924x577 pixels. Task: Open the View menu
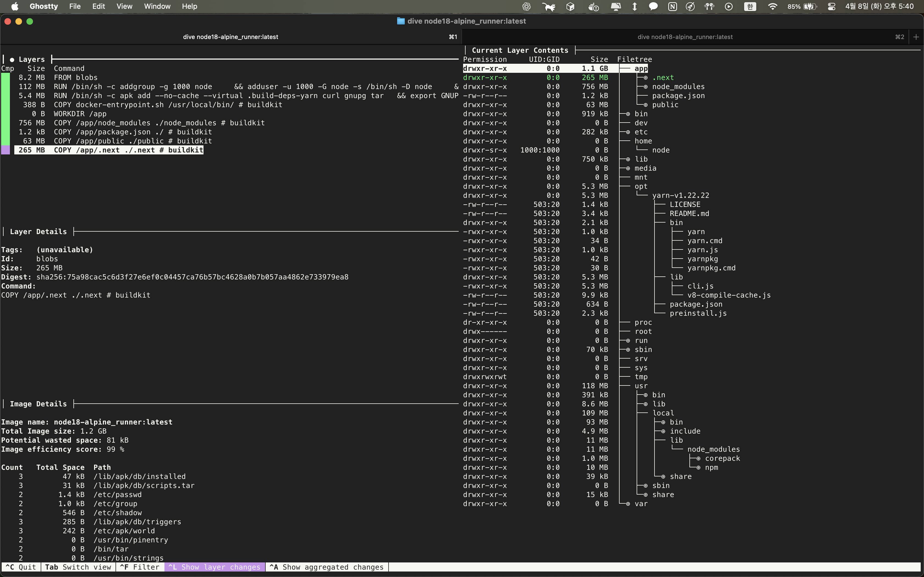pyautogui.click(x=124, y=7)
